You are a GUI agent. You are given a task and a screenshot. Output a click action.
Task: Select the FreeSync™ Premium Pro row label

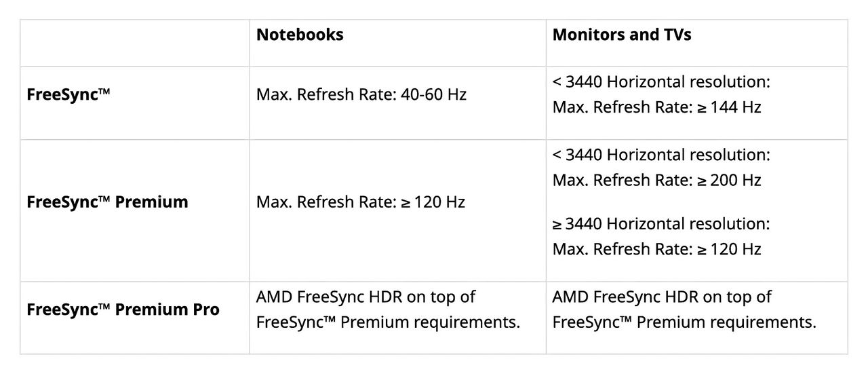[x=123, y=309]
